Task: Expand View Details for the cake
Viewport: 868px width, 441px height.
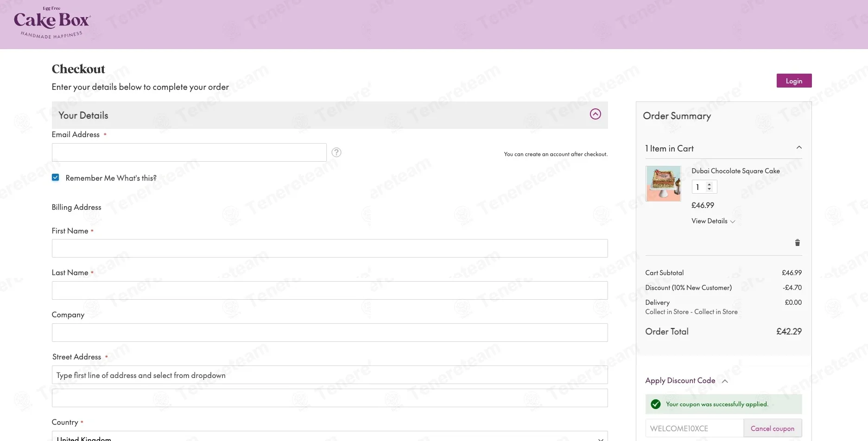Action: pos(713,221)
